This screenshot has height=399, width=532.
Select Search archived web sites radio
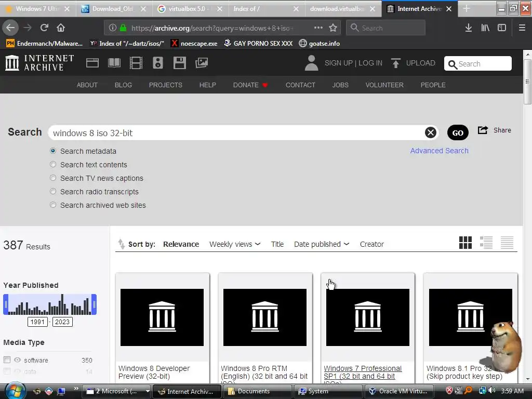tap(53, 205)
